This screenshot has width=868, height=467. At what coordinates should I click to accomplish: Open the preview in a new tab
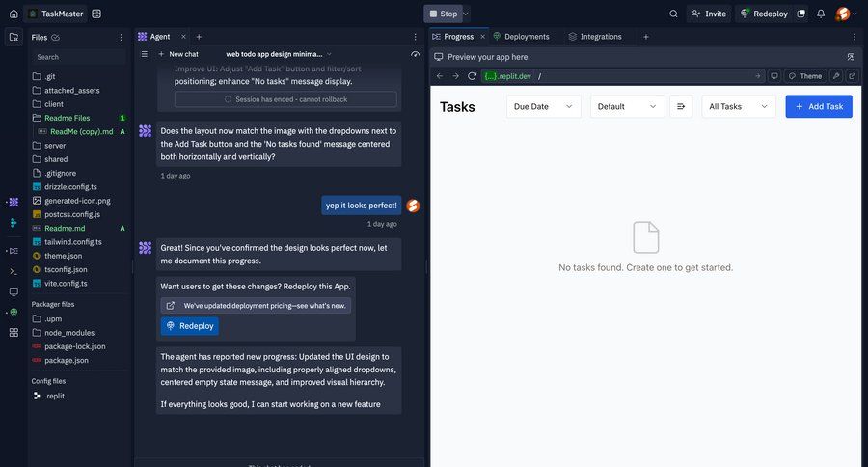coord(852,76)
